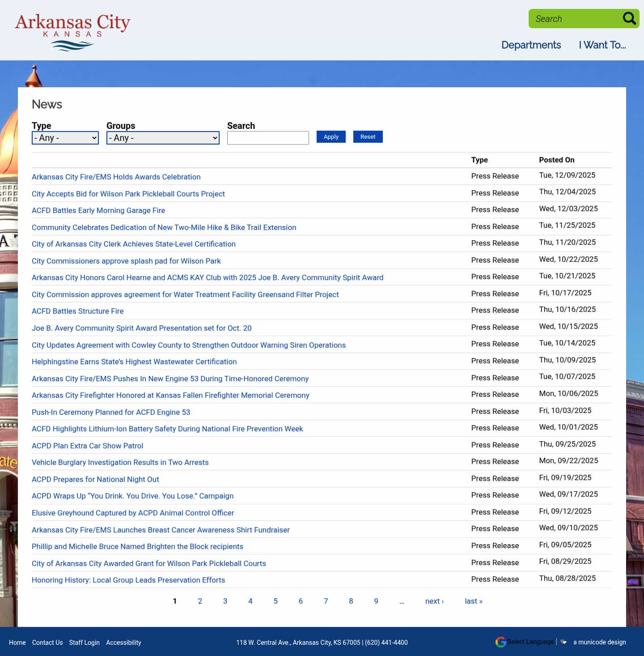The image size is (644, 656).
Task: Open the ACFD Battles Early Morning Garage Fire article
Action: 98,210
